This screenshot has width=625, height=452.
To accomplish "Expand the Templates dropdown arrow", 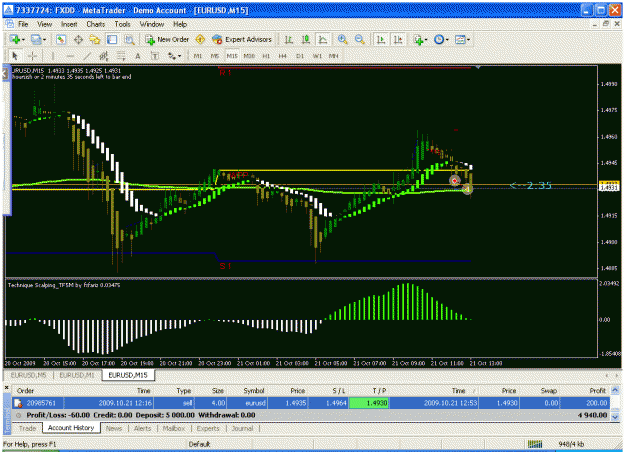I will tap(468, 39).
